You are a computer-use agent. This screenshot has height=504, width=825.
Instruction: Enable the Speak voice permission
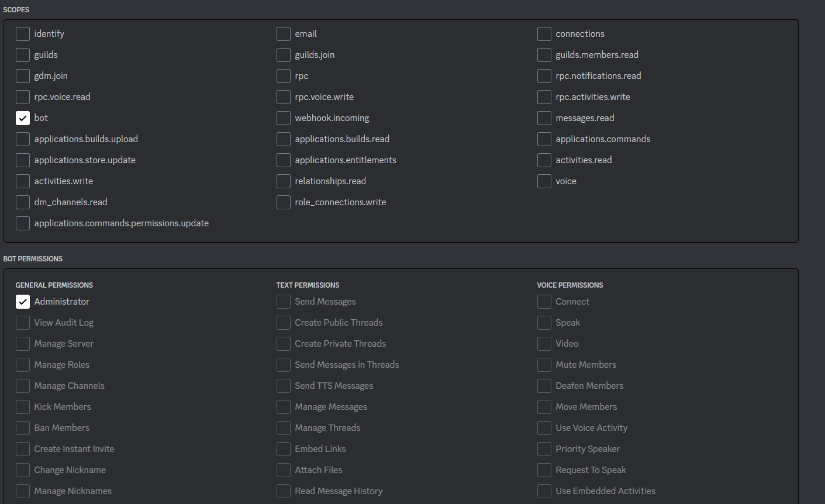click(x=544, y=322)
